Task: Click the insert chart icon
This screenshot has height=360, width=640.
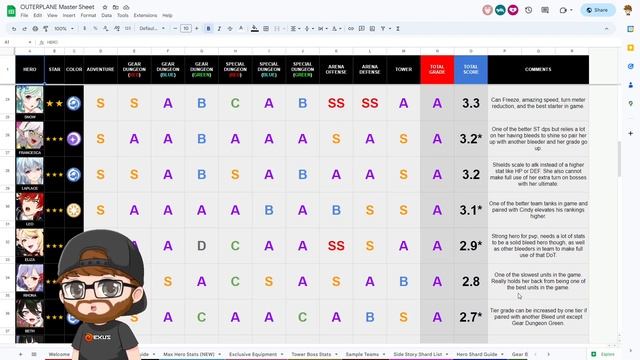Action: pyautogui.click(x=372, y=29)
